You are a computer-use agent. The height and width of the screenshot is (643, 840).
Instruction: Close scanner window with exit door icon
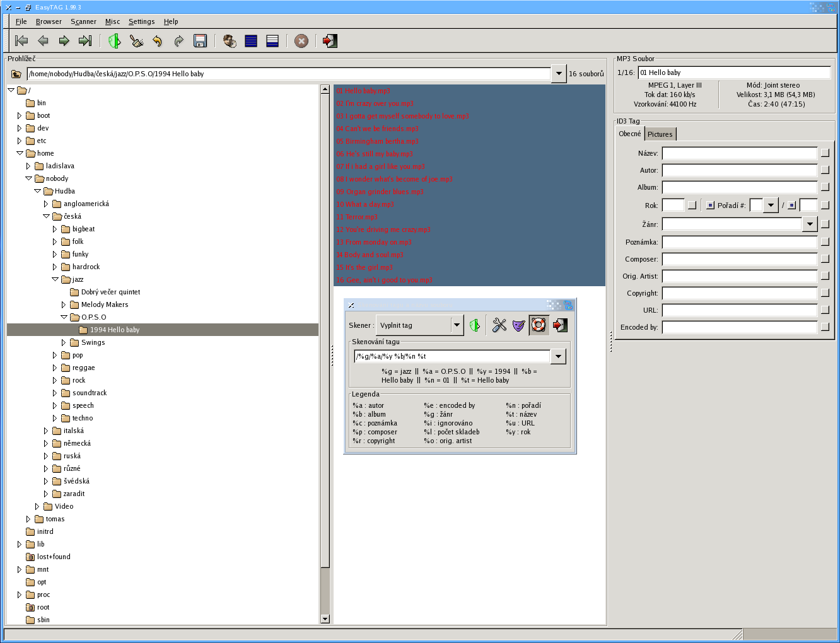pyautogui.click(x=560, y=325)
